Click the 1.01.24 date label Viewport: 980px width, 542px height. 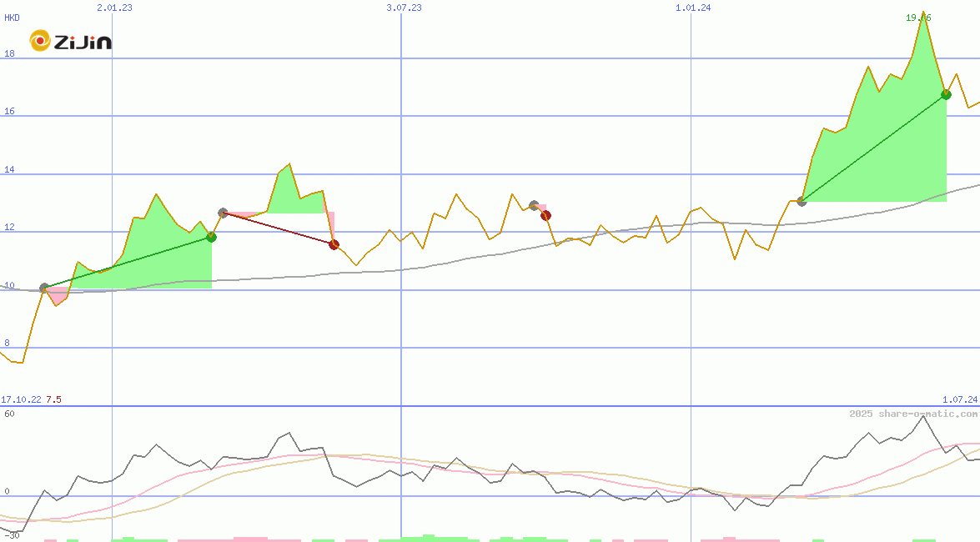pos(693,8)
